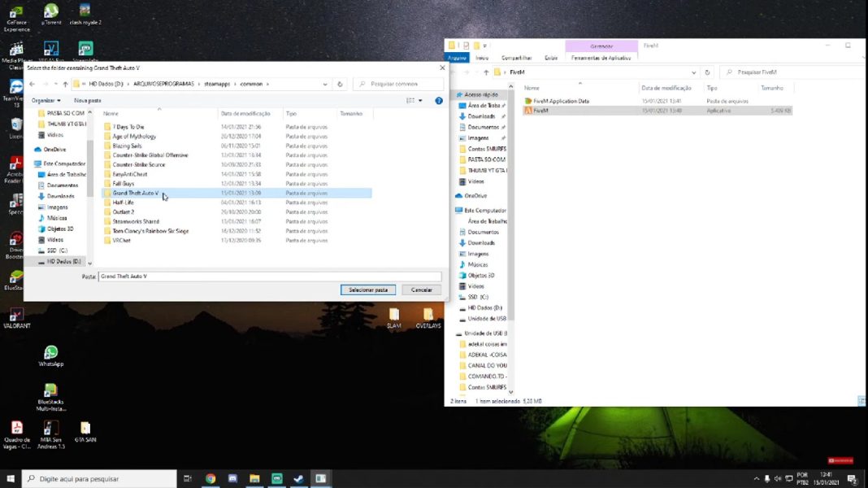The width and height of the screenshot is (868, 488).
Task: Click the steamapps breadcrumb segment
Action: [x=216, y=85]
